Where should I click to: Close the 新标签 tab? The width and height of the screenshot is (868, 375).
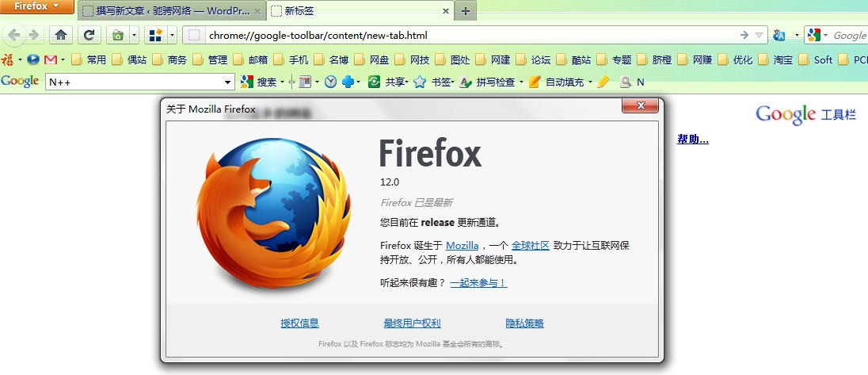point(446,11)
